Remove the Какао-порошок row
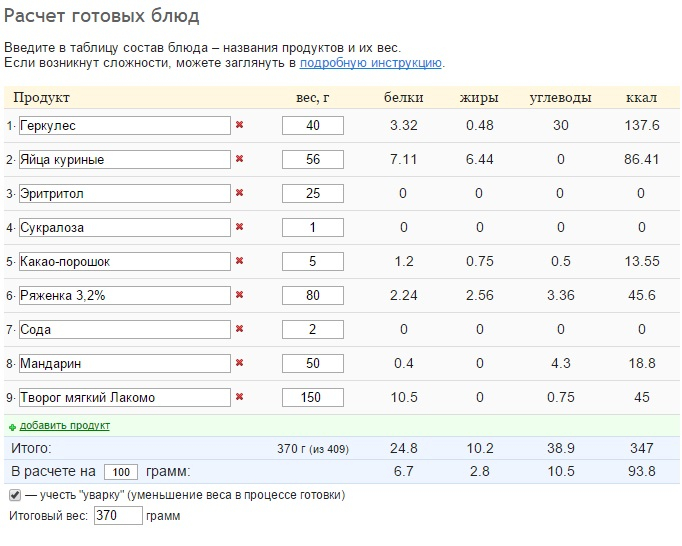 (x=239, y=262)
